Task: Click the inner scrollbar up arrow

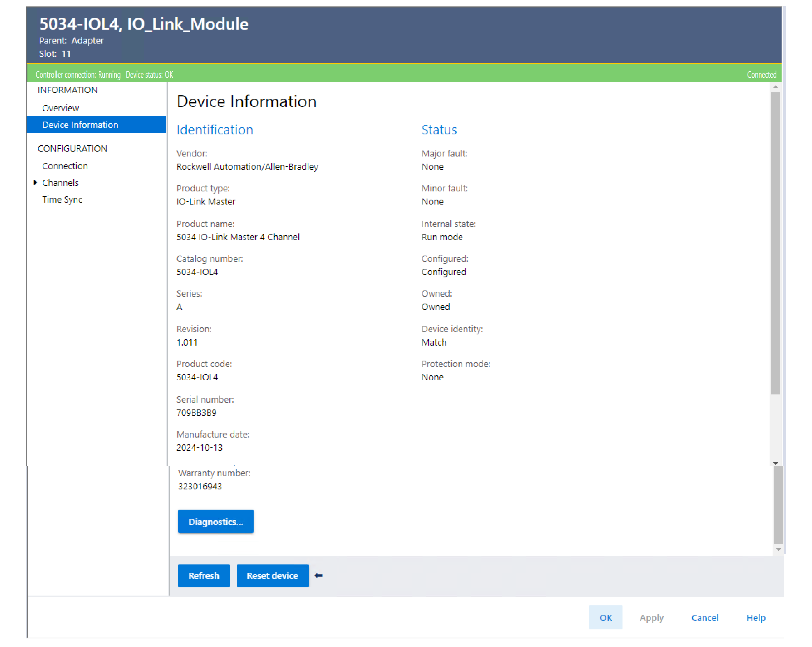Action: tap(776, 87)
